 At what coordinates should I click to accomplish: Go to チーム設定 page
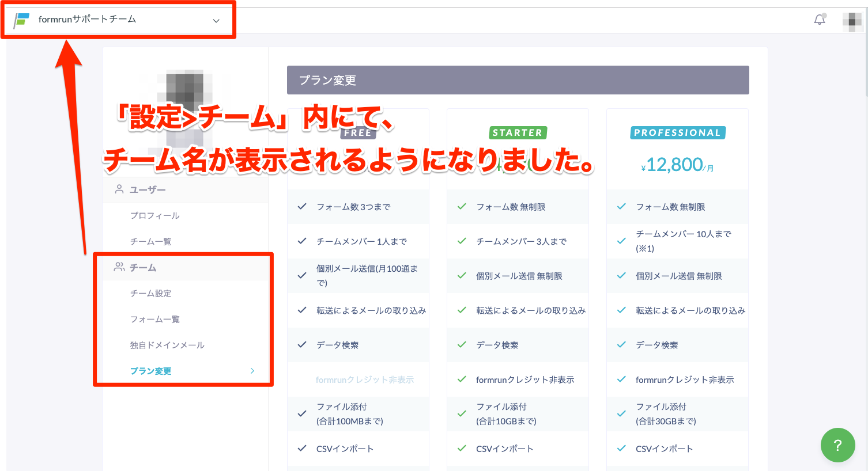coord(150,293)
